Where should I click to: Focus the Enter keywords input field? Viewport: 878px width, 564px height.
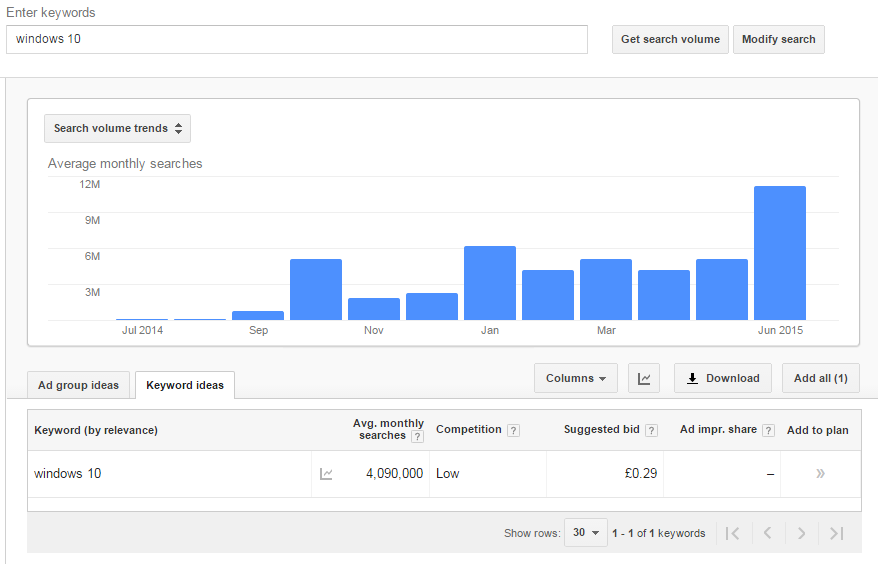pyautogui.click(x=297, y=39)
